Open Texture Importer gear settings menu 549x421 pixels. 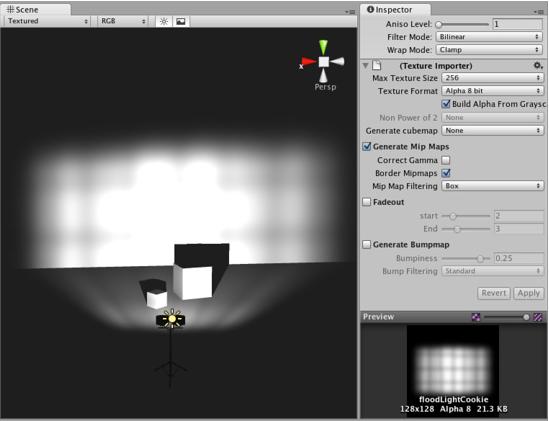tap(538, 65)
